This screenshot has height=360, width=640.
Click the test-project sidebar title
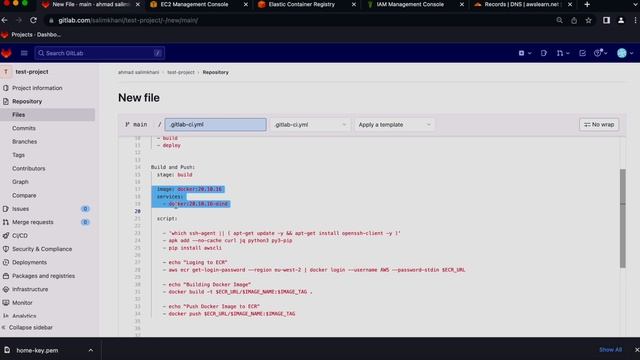(32, 71)
